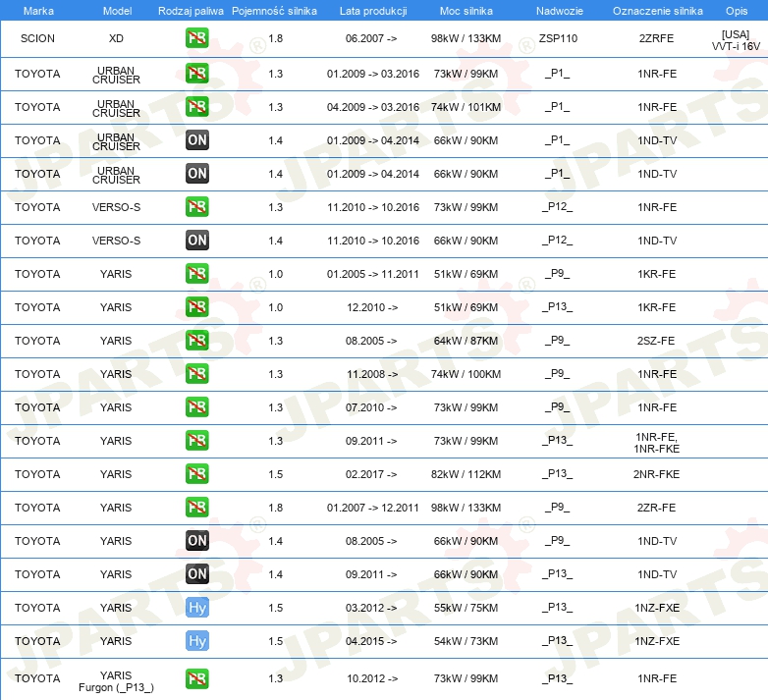The height and width of the screenshot is (700, 768).
Task: Click the 02.2017 -> production date
Action: coord(371,474)
